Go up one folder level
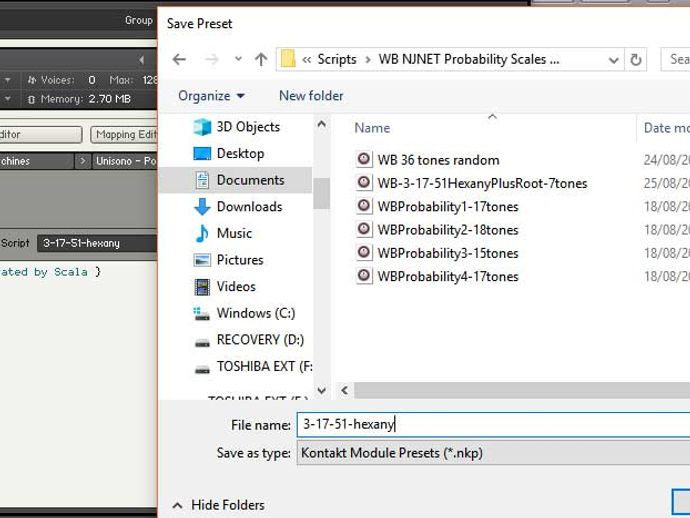 click(261, 59)
